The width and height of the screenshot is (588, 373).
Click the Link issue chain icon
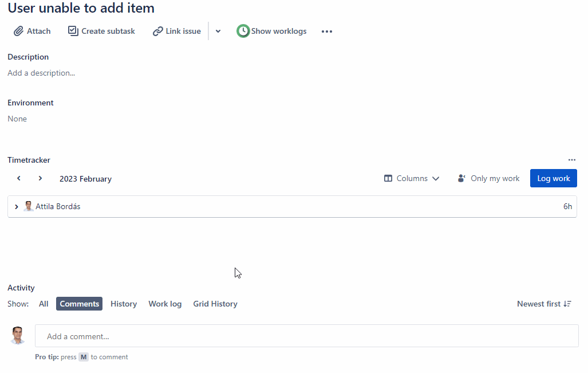[157, 32]
